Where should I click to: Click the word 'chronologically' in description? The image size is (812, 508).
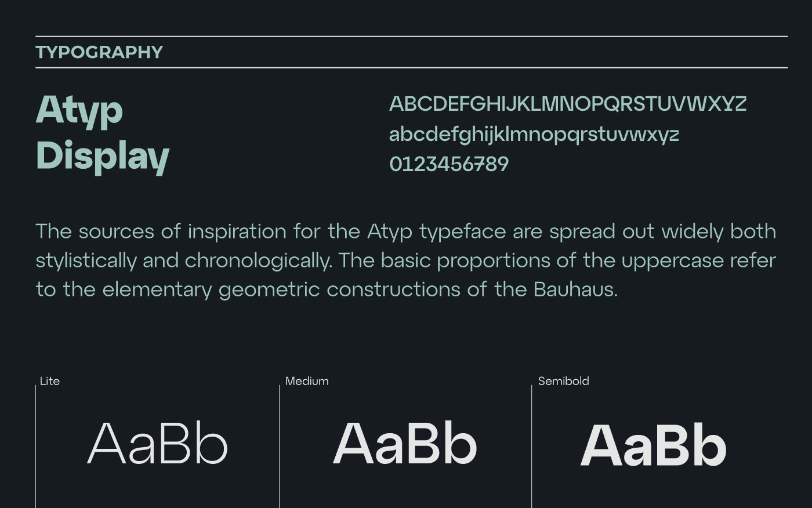click(x=258, y=261)
